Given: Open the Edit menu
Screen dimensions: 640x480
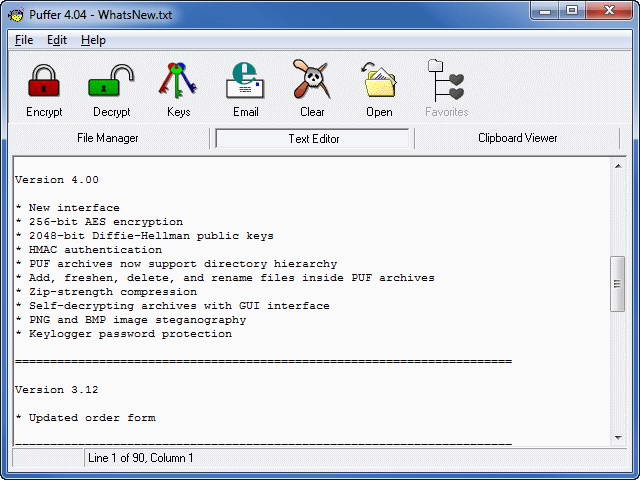Looking at the screenshot, I should coord(57,40).
